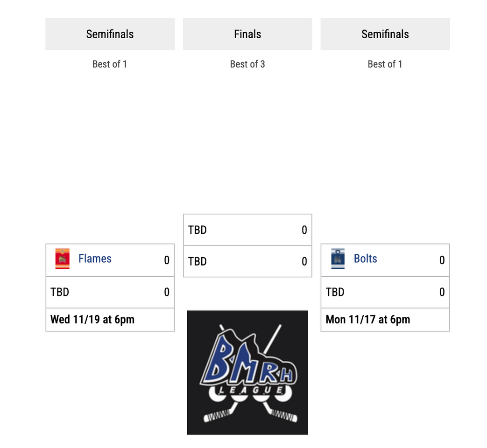Select the Semifinals header above the Flames matchup
The image size is (487, 448).
[110, 34]
